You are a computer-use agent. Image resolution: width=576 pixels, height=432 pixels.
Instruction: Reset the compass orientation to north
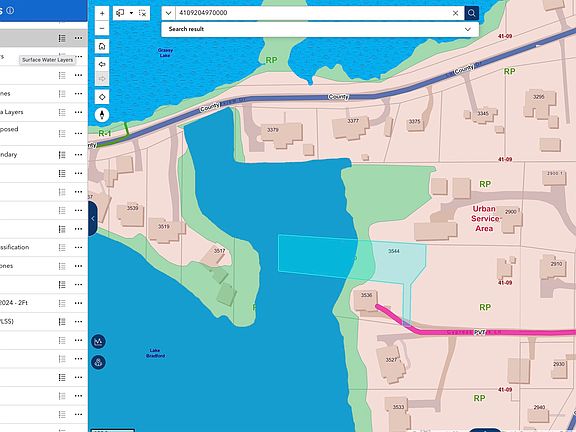point(102,115)
